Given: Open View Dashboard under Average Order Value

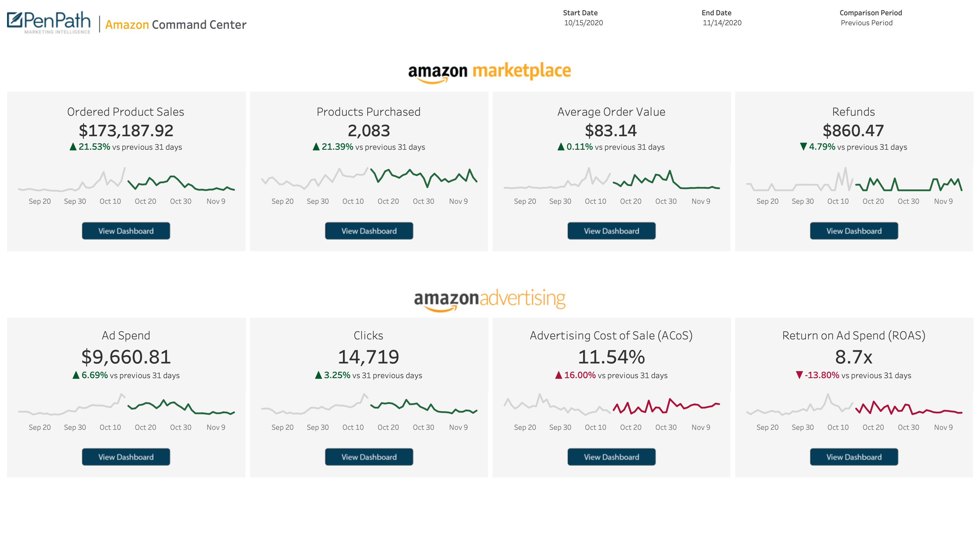Looking at the screenshot, I should 611,231.
